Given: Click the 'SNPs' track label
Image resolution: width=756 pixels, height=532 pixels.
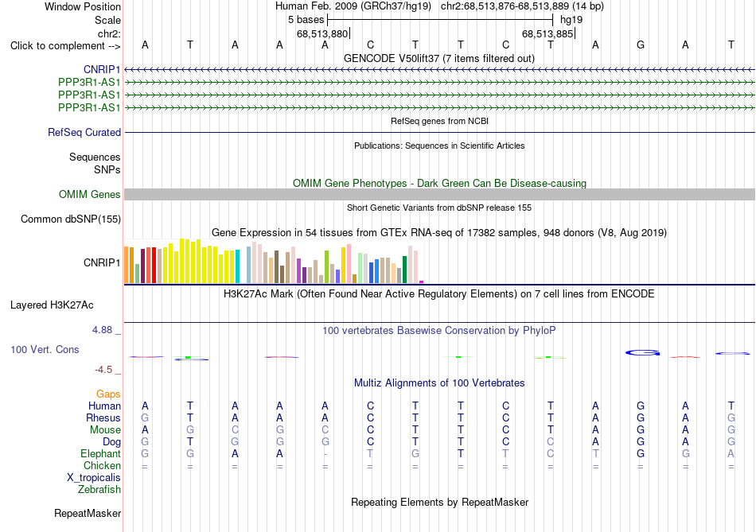Looking at the screenshot, I should coord(107,169).
